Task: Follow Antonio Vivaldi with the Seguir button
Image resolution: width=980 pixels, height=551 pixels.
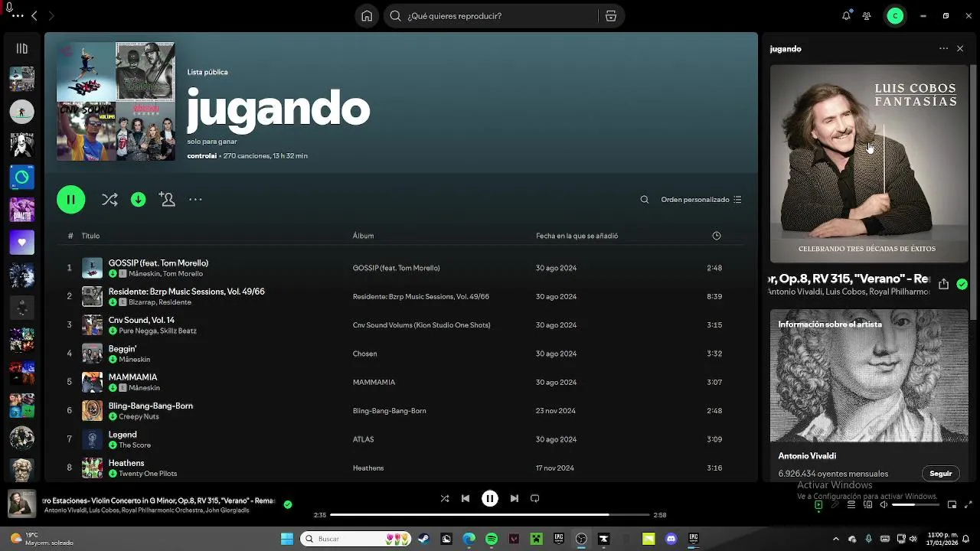Action: (940, 474)
